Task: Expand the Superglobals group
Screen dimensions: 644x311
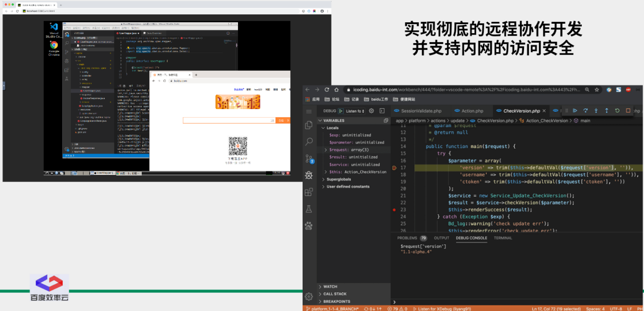Action: click(x=354, y=179)
